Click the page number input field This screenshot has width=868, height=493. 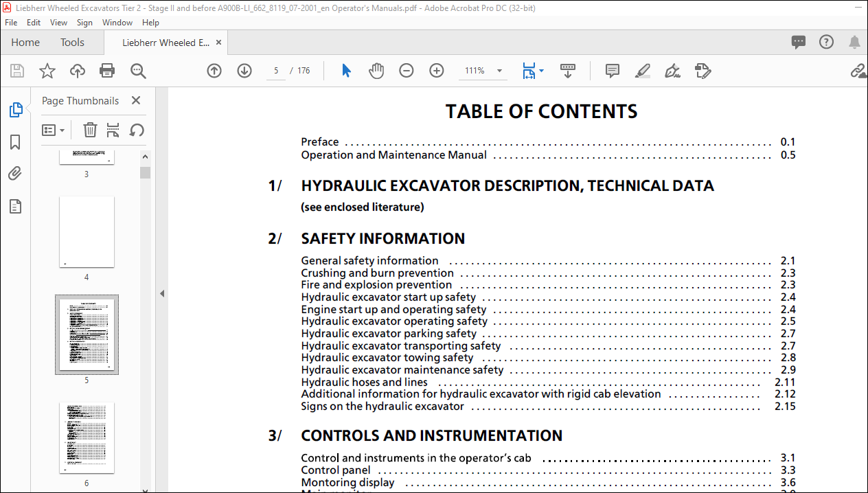pyautogui.click(x=275, y=71)
